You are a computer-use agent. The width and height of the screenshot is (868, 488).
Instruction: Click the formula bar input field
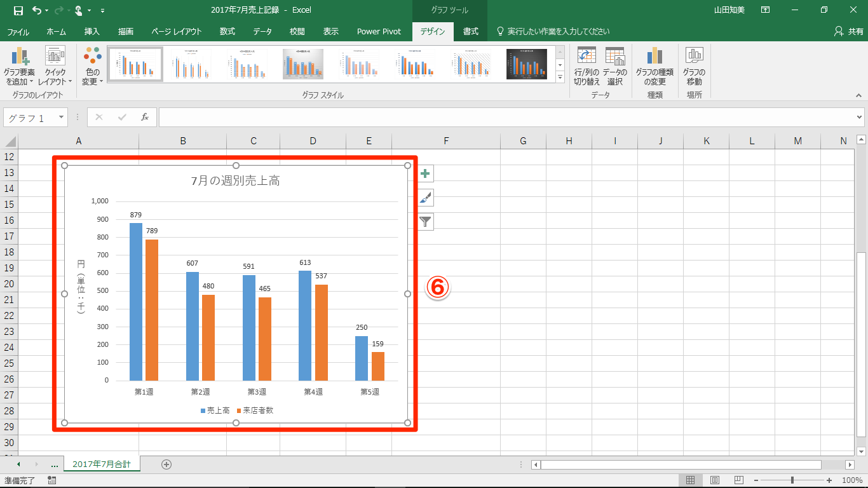[506, 117]
